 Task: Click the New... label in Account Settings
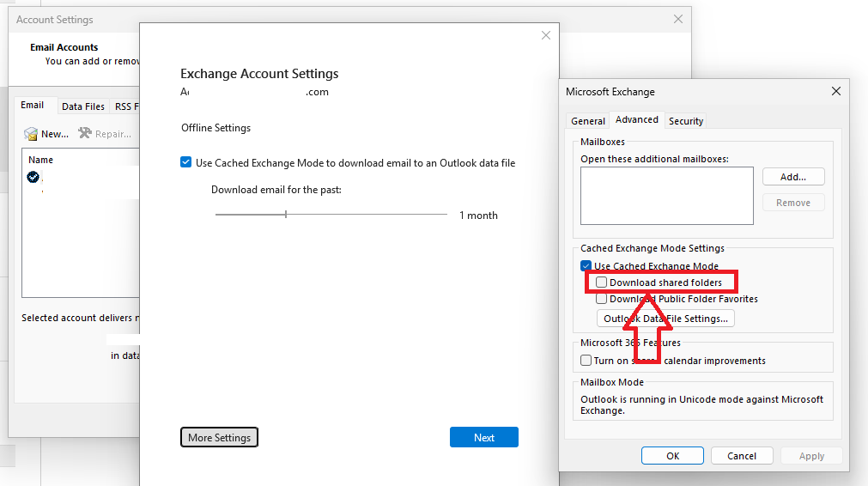(x=55, y=134)
